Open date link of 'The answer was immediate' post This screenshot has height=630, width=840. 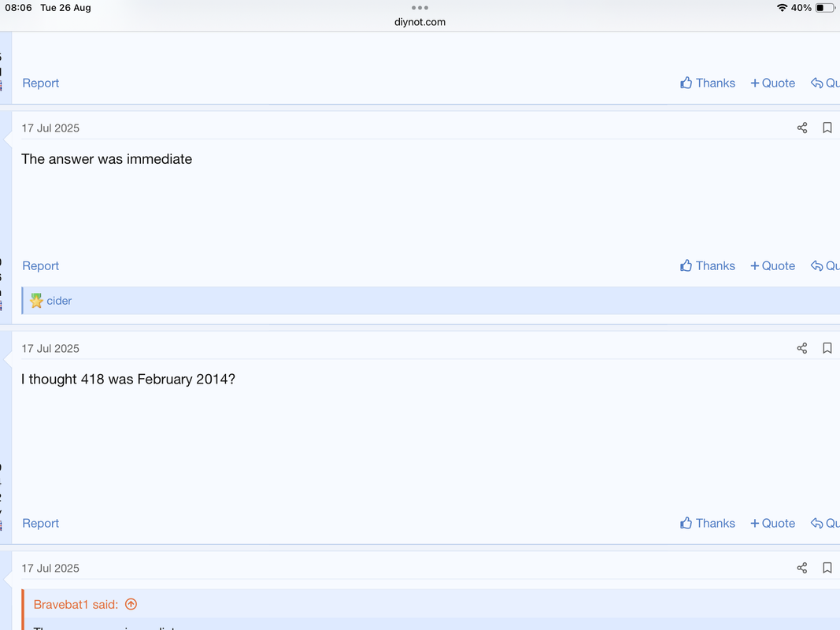pos(50,128)
